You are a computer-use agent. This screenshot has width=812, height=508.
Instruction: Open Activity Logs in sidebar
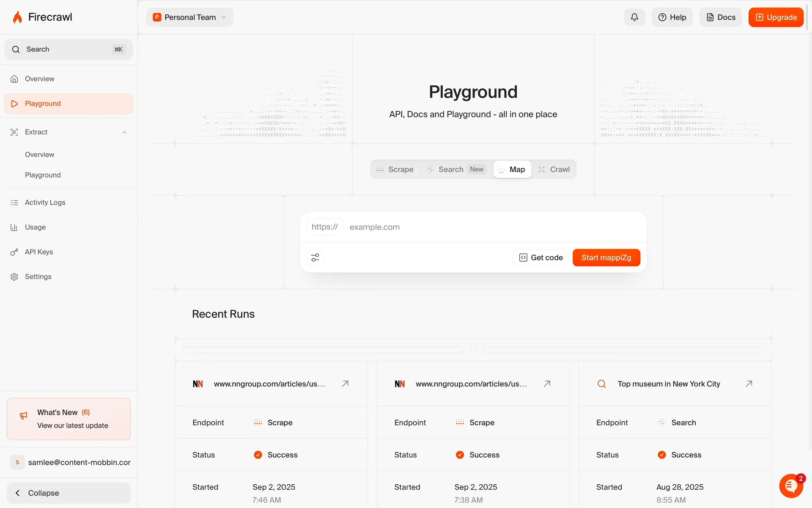tap(45, 202)
